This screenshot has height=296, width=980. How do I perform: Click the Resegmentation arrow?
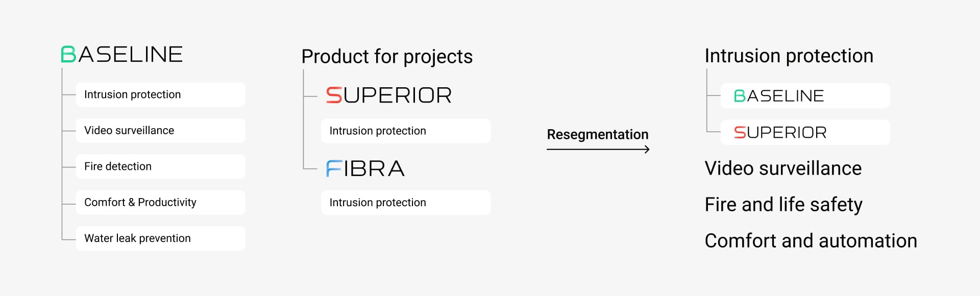[598, 150]
